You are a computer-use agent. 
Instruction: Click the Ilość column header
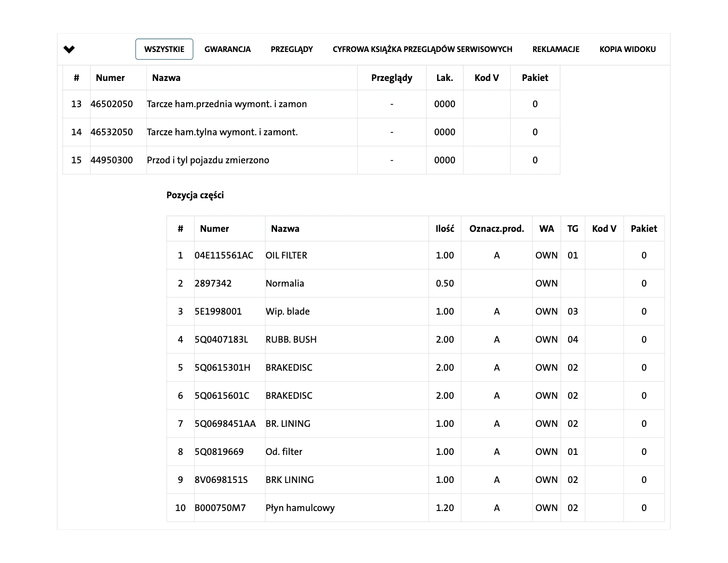(x=444, y=229)
